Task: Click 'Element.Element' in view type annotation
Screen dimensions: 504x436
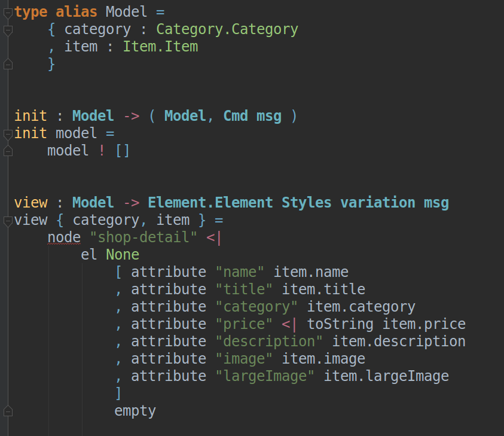Action: tap(210, 203)
